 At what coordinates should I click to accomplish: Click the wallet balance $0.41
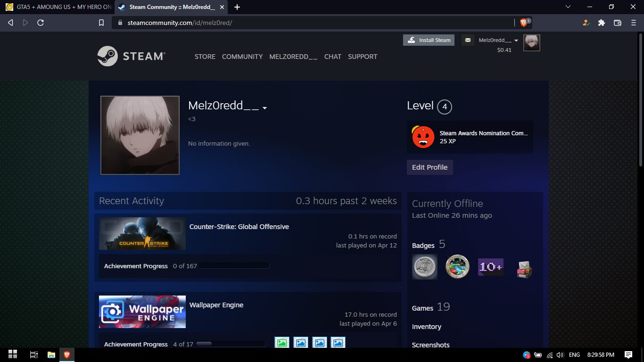click(x=504, y=50)
